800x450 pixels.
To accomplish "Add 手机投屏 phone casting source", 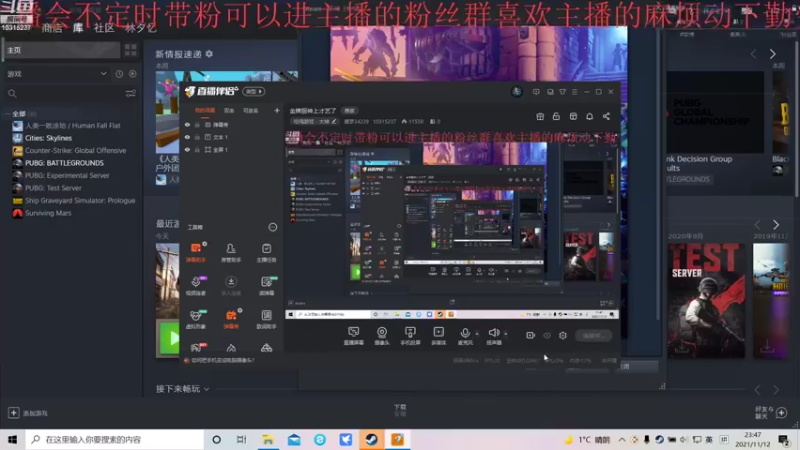I will pyautogui.click(x=410, y=336).
